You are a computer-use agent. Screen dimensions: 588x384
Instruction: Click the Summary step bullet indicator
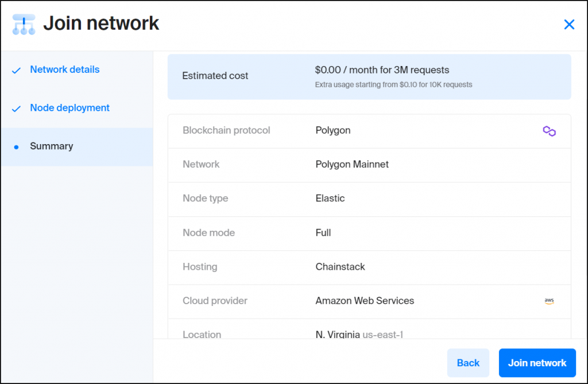16,147
